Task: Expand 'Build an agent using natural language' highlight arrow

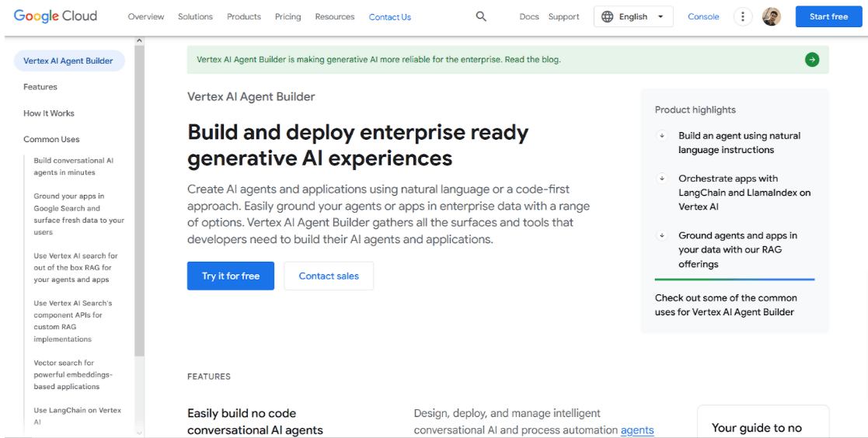Action: 661,135
